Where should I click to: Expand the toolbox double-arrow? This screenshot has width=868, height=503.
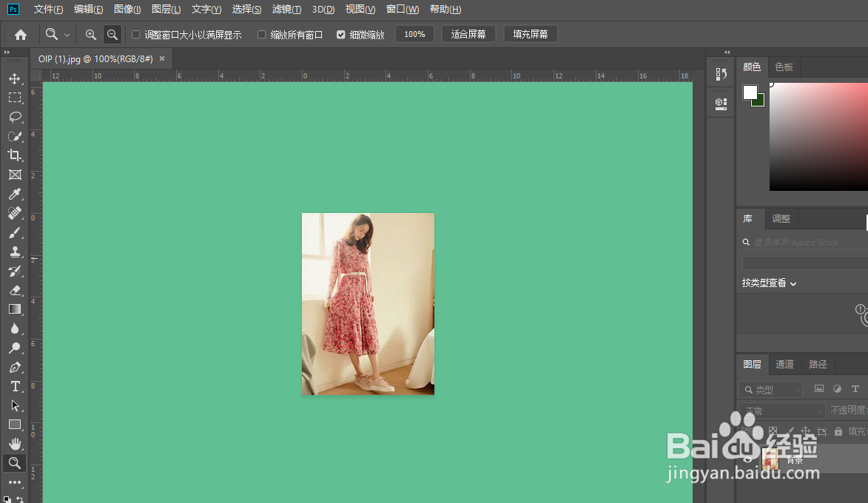point(7,52)
